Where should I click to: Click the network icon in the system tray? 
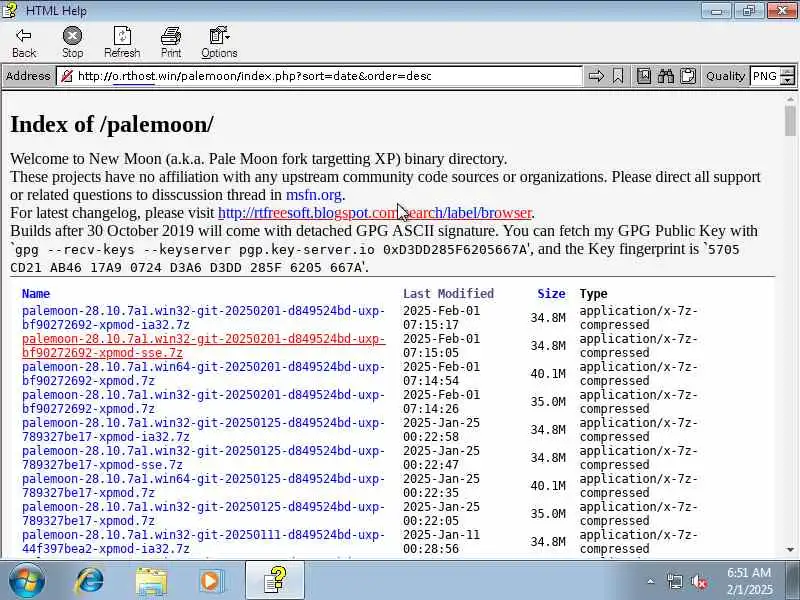[674, 581]
